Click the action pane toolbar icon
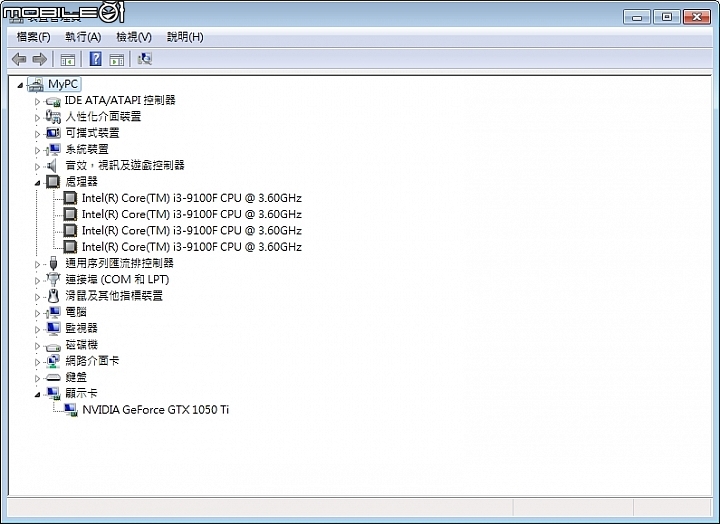720x524 pixels. pos(117,59)
